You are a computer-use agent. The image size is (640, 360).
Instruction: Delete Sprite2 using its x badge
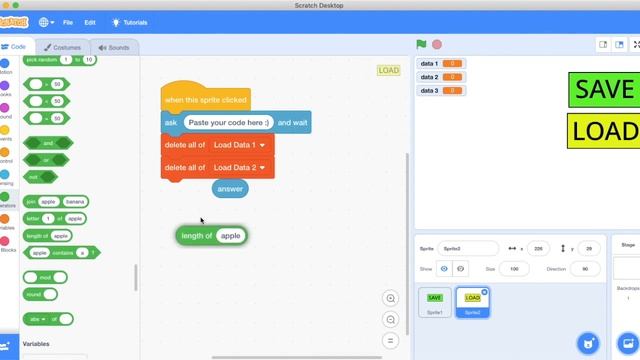484,292
